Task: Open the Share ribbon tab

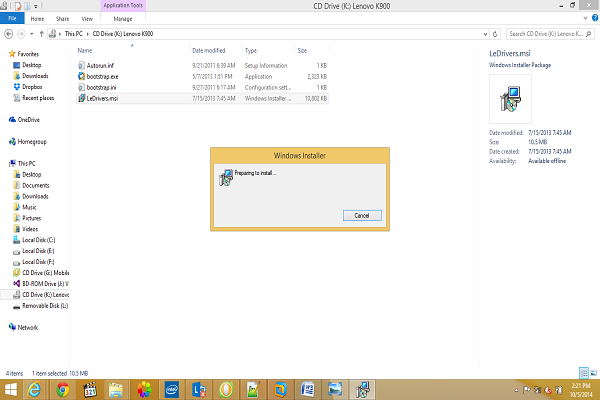Action: [x=62, y=19]
